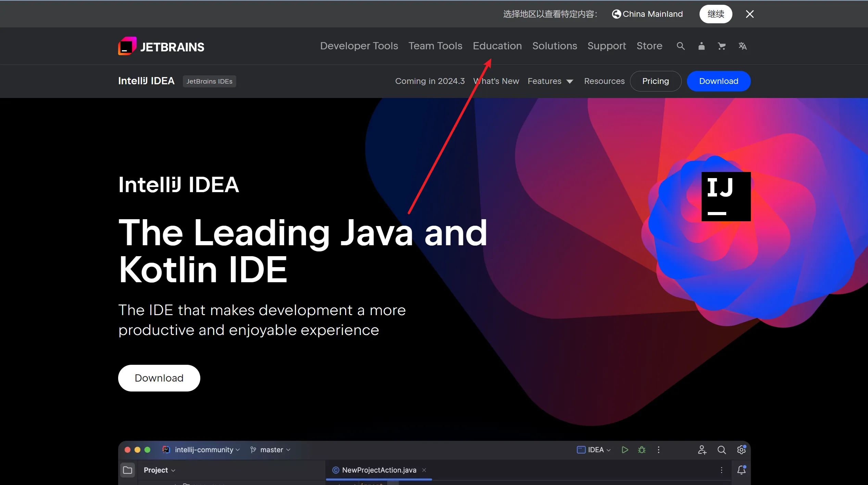Screen dimensions: 868x485
Task: Click the JetBrains logo
Action: tap(161, 46)
